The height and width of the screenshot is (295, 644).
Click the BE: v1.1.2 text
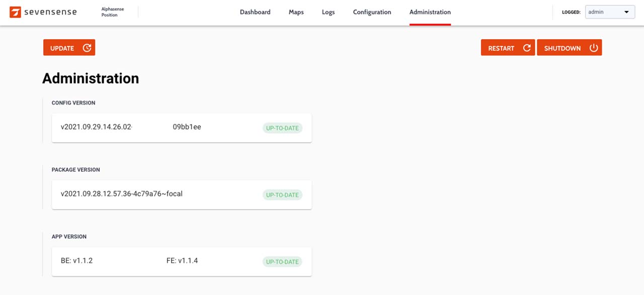coord(76,261)
